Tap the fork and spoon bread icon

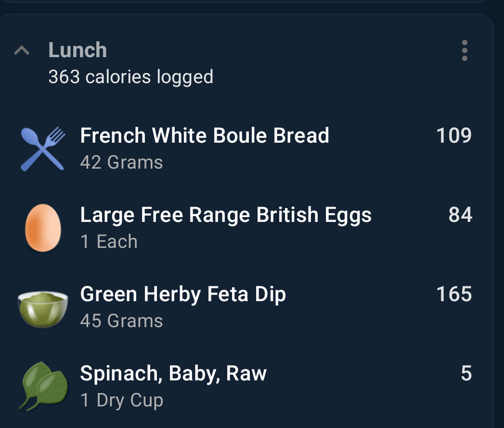[x=43, y=148]
